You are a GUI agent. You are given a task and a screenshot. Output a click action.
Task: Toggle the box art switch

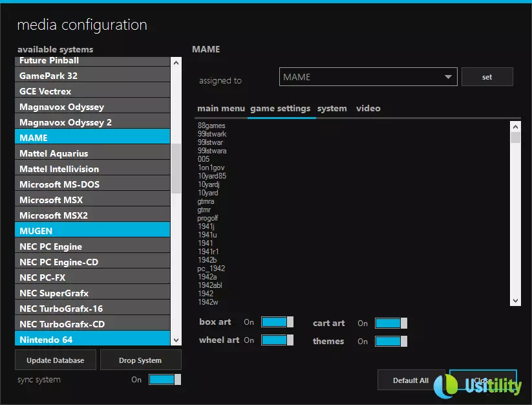277,322
